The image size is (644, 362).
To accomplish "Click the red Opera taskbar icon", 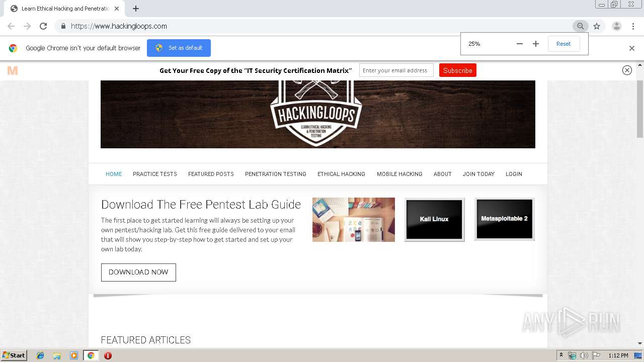I will tap(108, 355).
